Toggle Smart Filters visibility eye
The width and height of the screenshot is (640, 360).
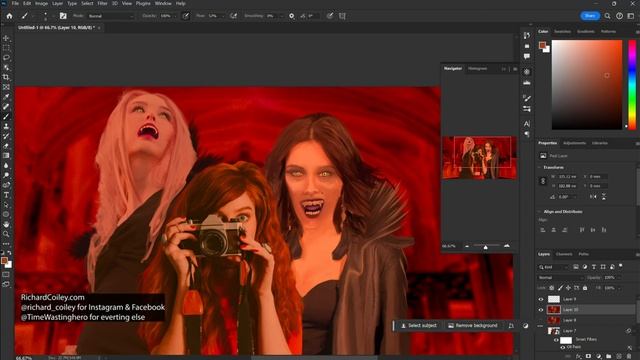click(x=556, y=340)
